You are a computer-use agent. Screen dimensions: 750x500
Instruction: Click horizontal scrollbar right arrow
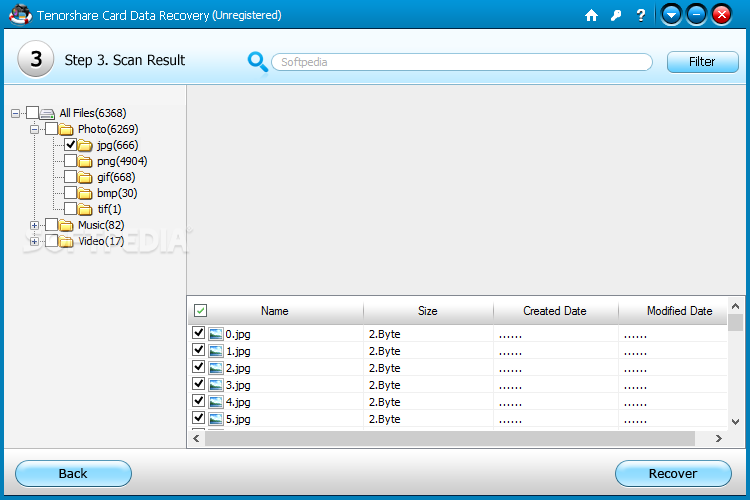[x=718, y=438]
